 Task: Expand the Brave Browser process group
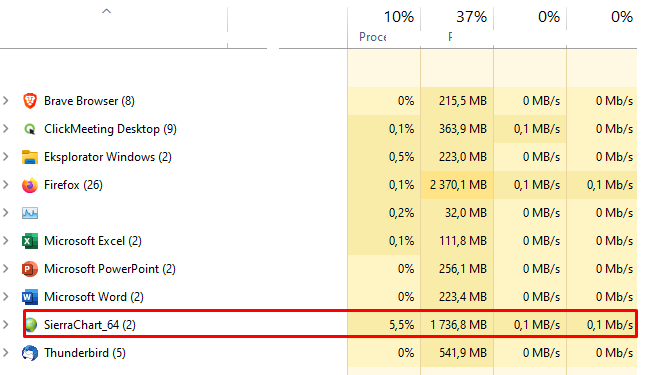pos(6,101)
